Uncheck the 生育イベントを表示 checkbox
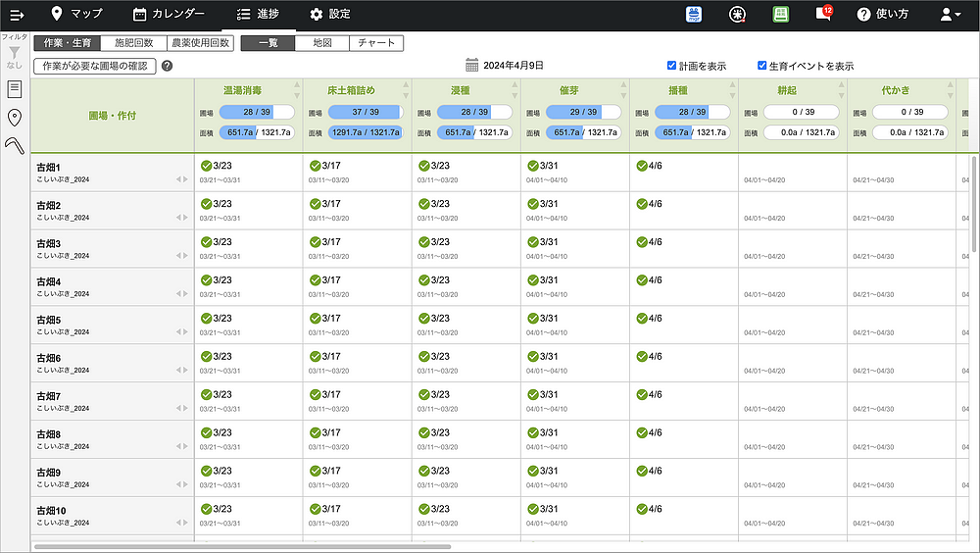 tap(761, 66)
